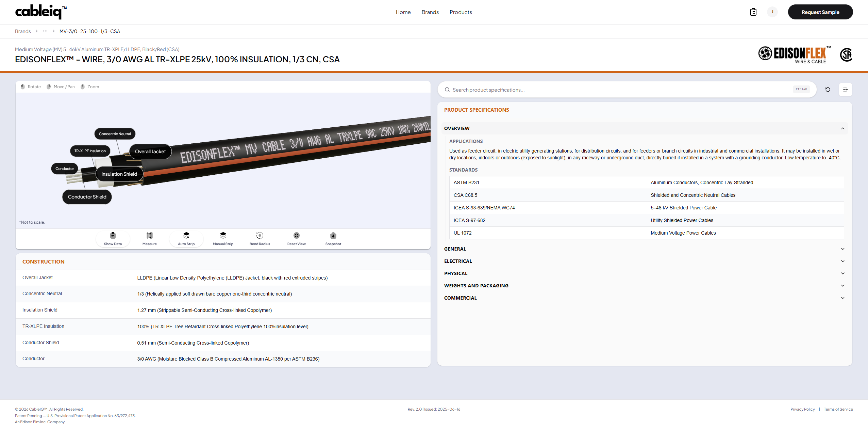Activate the Measure tool
The image size is (868, 429).
[x=149, y=236]
